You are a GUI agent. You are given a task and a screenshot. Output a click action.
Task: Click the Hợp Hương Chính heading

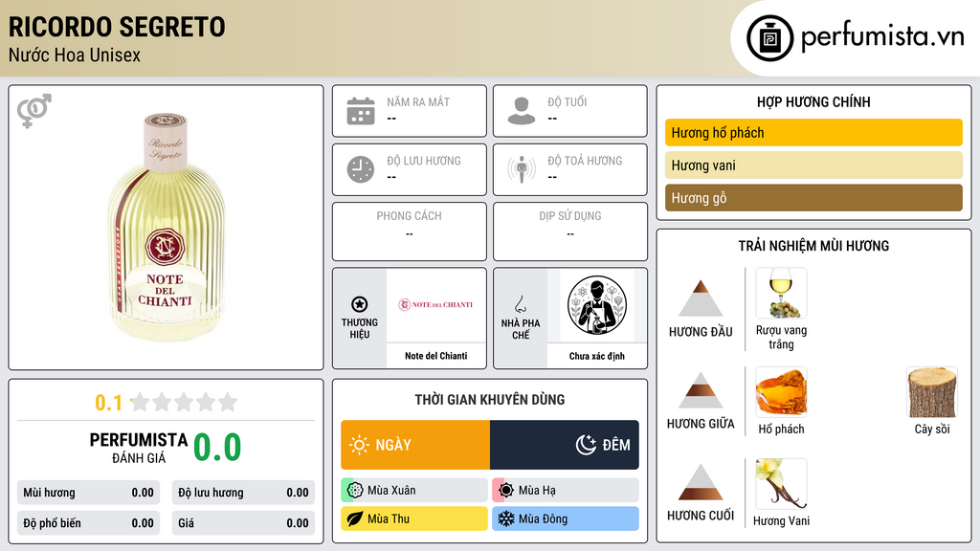[813, 101]
